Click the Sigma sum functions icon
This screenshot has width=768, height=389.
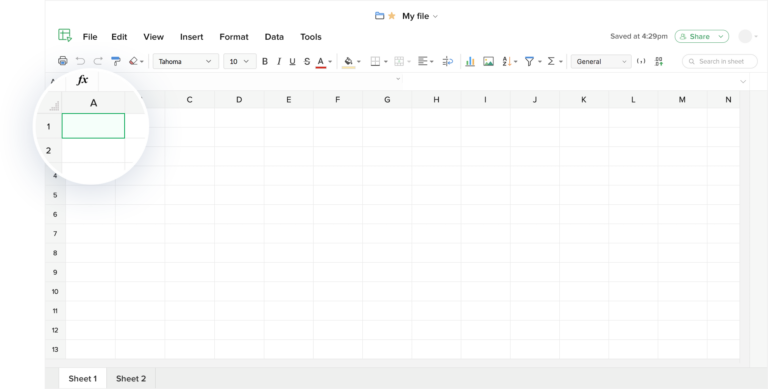click(x=551, y=61)
